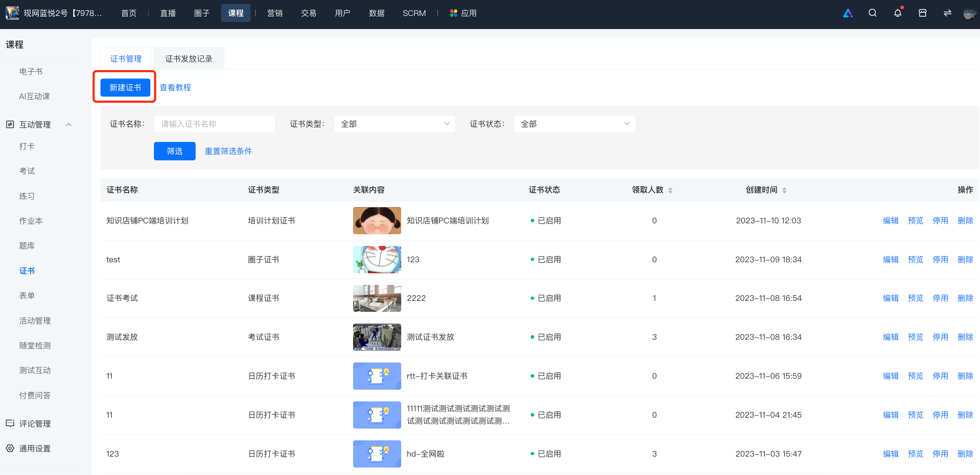Open the search icon in top bar

pyautogui.click(x=872, y=13)
